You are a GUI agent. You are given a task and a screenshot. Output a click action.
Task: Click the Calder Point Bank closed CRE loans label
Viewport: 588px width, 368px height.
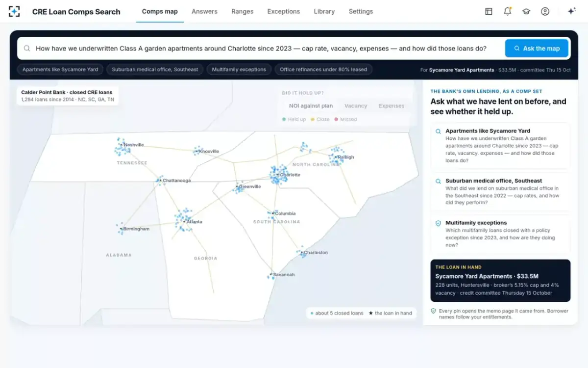pyautogui.click(x=67, y=92)
